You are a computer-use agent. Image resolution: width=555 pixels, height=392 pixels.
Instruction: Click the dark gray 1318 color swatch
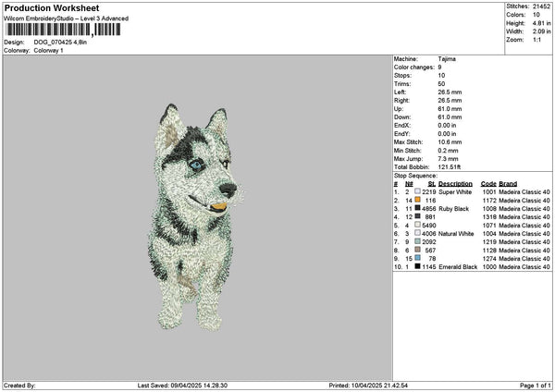click(x=418, y=216)
